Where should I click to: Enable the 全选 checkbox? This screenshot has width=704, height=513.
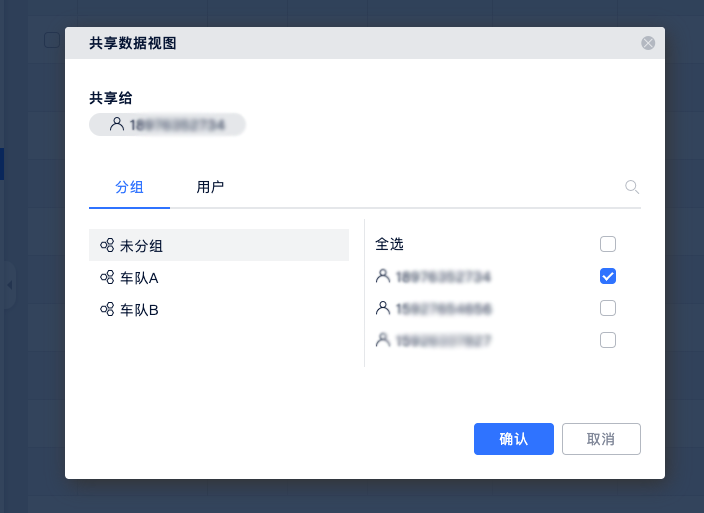(608, 244)
